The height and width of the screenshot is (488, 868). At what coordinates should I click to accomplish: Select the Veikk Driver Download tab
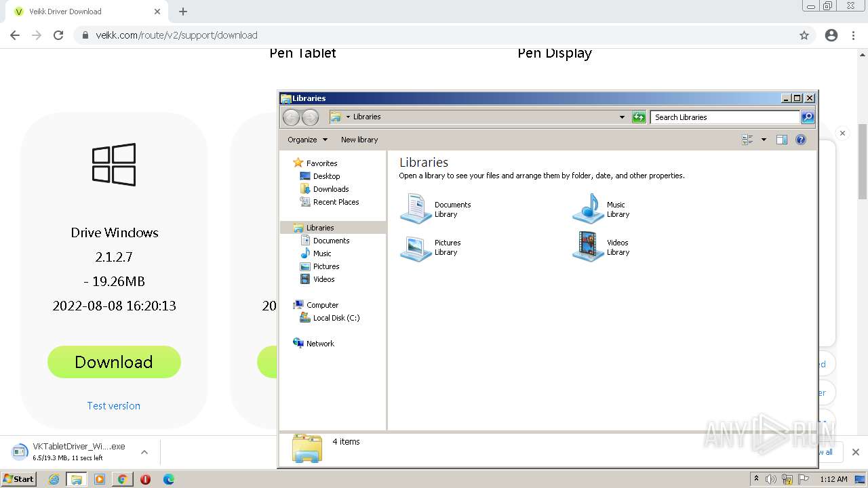[87, 12]
